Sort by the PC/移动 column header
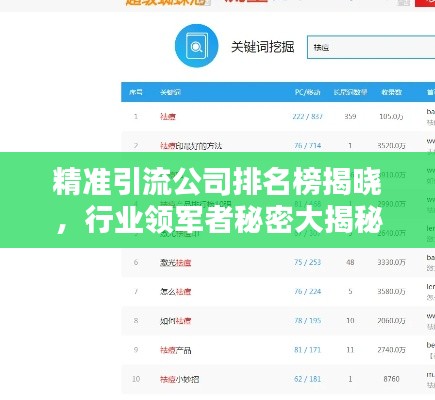435x400 pixels. pos(307,92)
